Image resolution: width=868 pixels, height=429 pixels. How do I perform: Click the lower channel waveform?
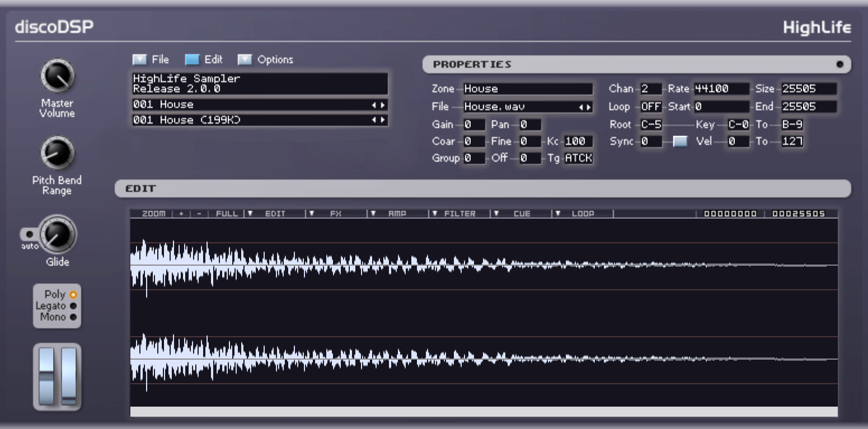pyautogui.click(x=484, y=359)
